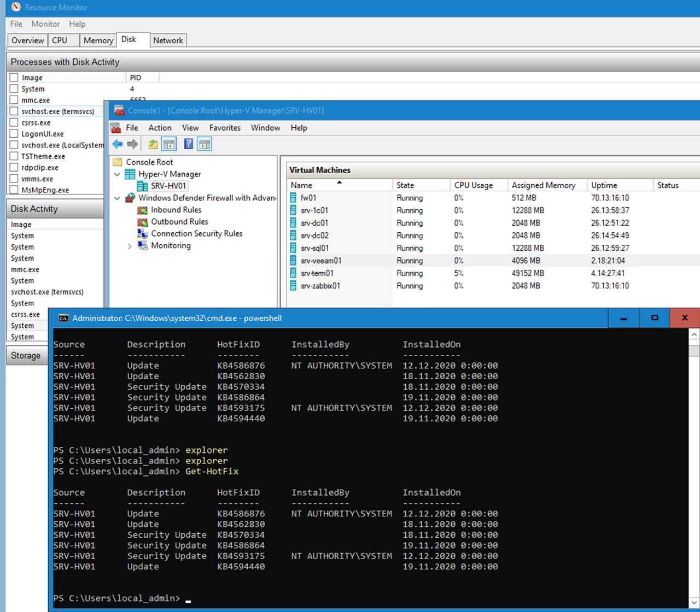700x612 pixels.
Task: Toggle Show/Hide Action Pane toolbar icon
Action: click(x=205, y=144)
